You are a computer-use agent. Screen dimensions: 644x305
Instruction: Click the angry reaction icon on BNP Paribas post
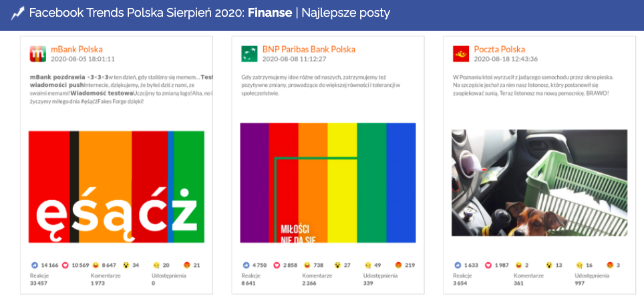pos(399,266)
